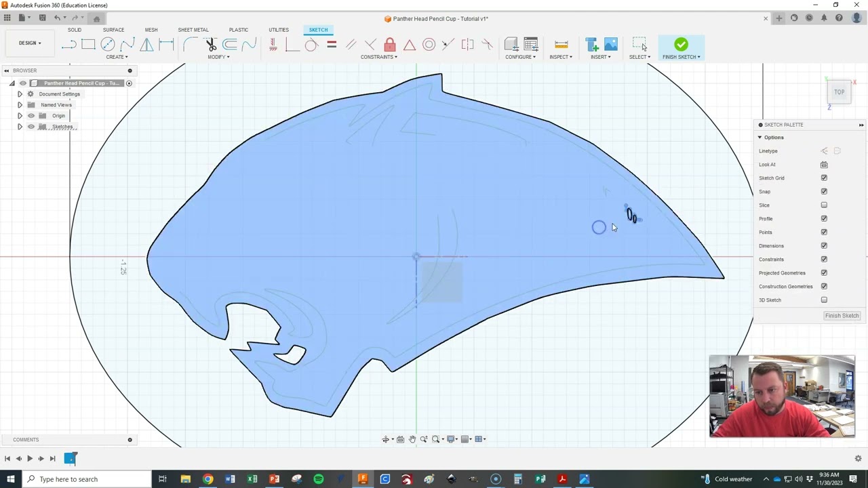The image size is (868, 488).
Task: Enable the 3D Sketch checkbox
Action: point(824,300)
